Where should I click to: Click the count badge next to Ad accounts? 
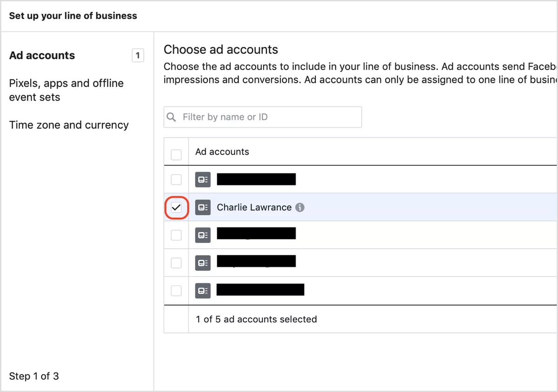pyautogui.click(x=138, y=55)
